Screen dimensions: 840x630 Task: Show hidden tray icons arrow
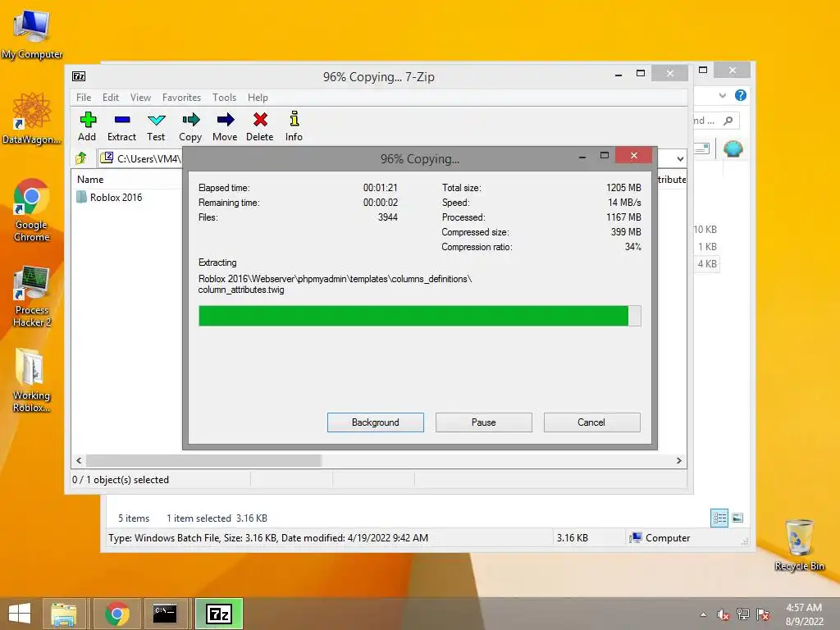click(703, 614)
